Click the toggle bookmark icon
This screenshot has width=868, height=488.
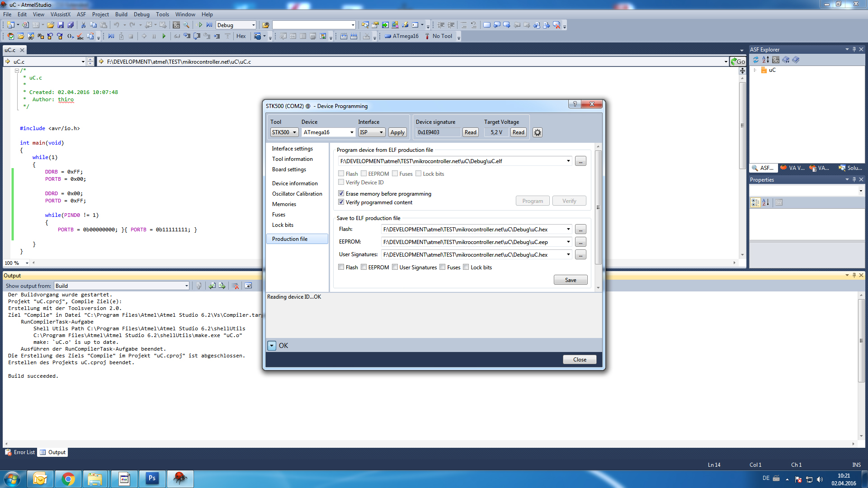pyautogui.click(x=487, y=25)
